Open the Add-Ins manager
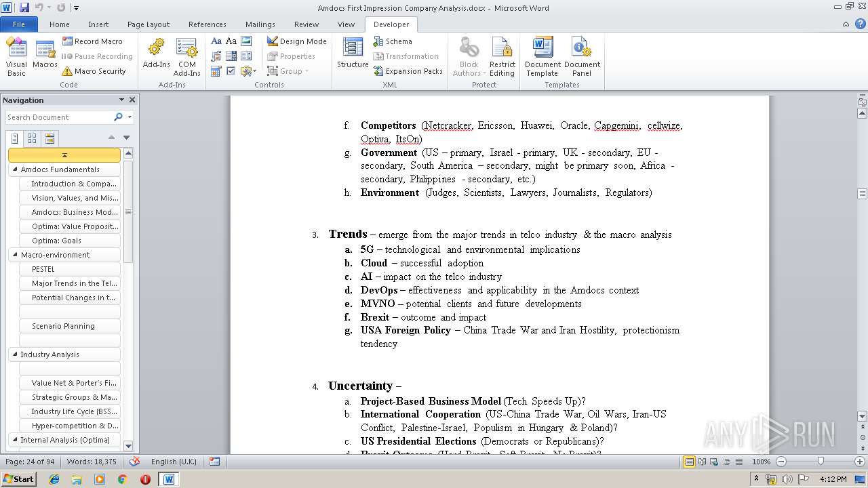Image resolution: width=868 pixels, height=488 pixels. pyautogui.click(x=156, y=54)
